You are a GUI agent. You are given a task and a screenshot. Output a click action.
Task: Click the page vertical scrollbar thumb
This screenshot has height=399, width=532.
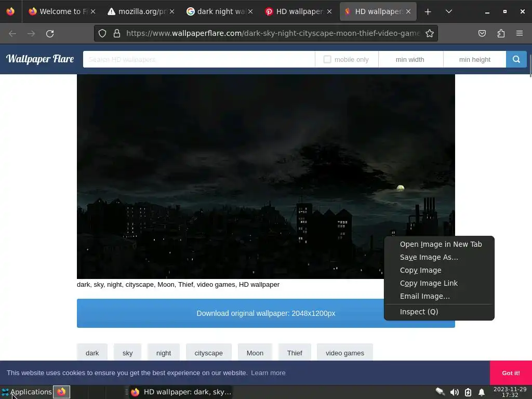[x=530, y=66]
